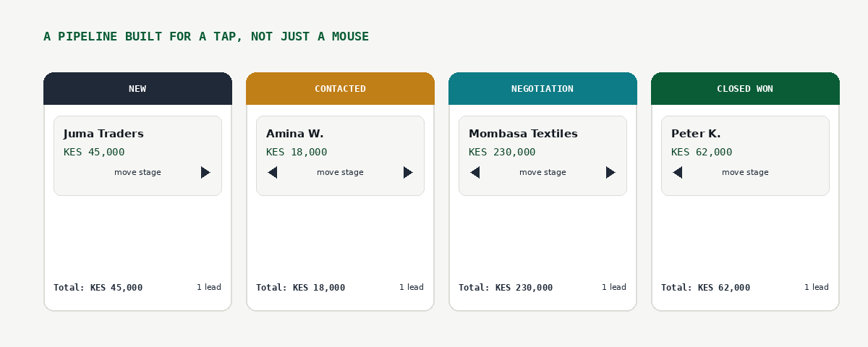Click move stage label on Peter K.
The width and height of the screenshot is (868, 347).
[745, 172]
